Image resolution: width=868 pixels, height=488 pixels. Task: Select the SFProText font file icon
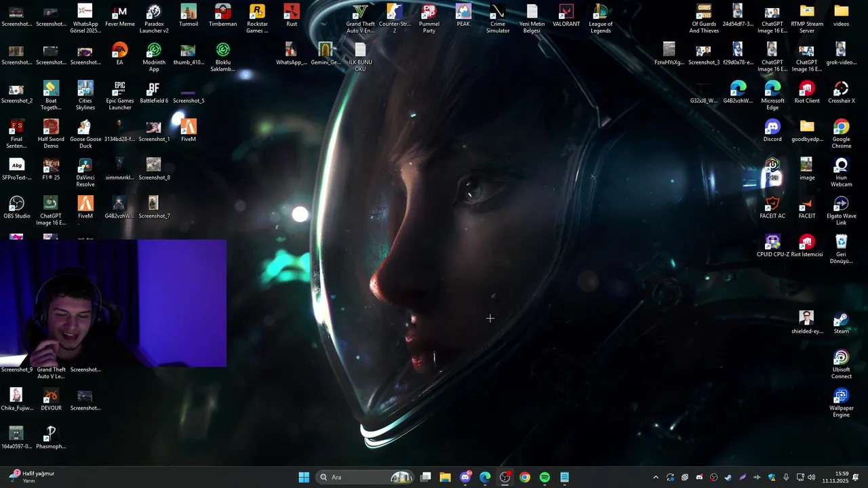[x=16, y=169]
